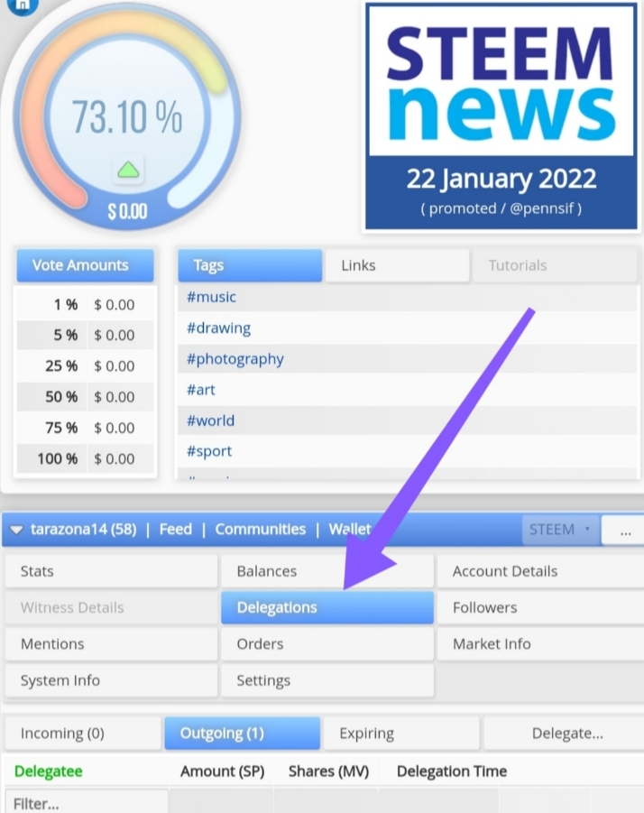The image size is (644, 813).
Task: Open the Followers section
Action: pyautogui.click(x=541, y=607)
